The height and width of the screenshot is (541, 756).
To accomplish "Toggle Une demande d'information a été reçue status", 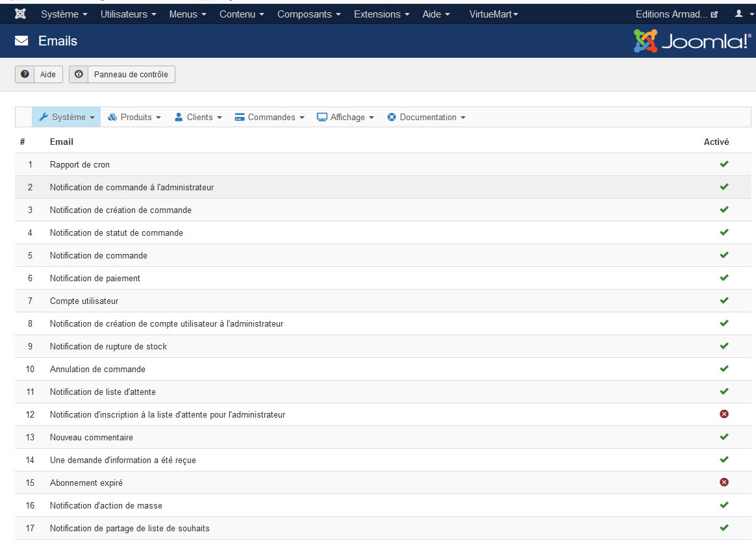I will 724,460.
